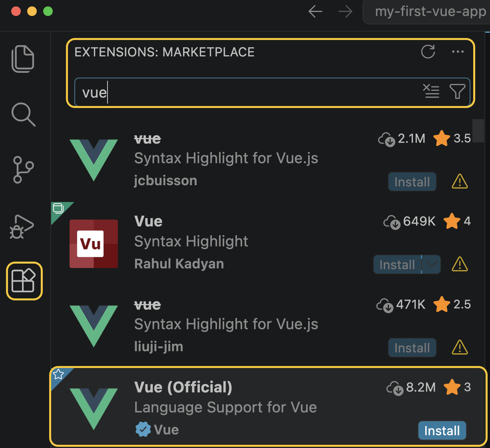Install Vue (Official) extension
The width and height of the screenshot is (490, 448).
(442, 431)
